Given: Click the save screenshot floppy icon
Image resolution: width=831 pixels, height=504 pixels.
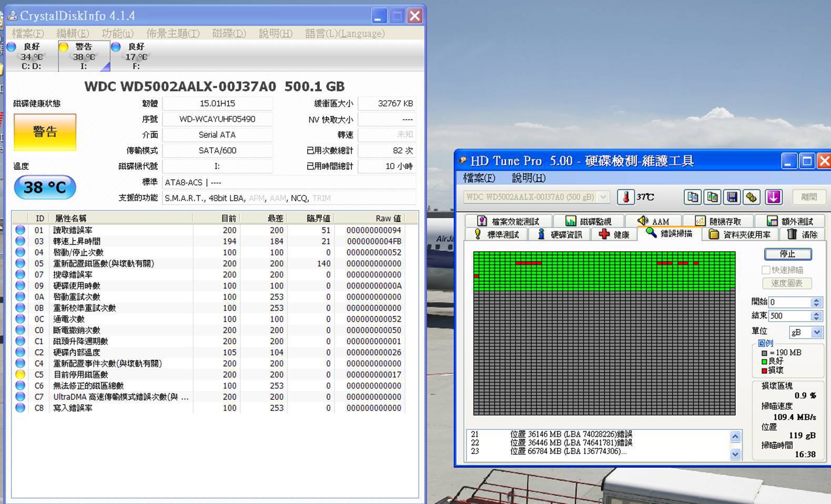Looking at the screenshot, I should [732, 197].
